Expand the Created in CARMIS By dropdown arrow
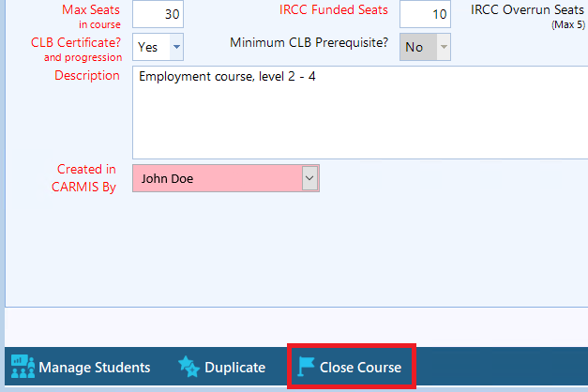 tap(310, 178)
